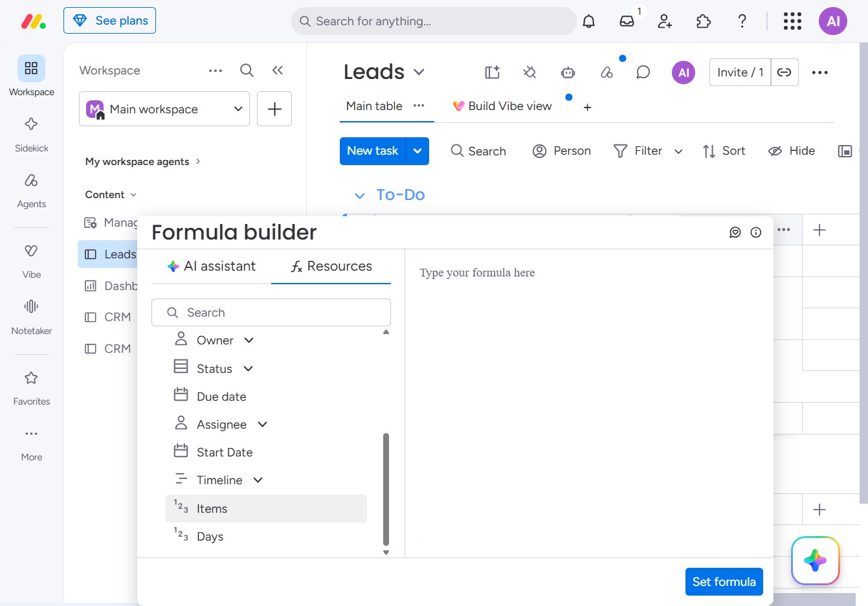Open the nine-dot products switcher

tap(792, 21)
